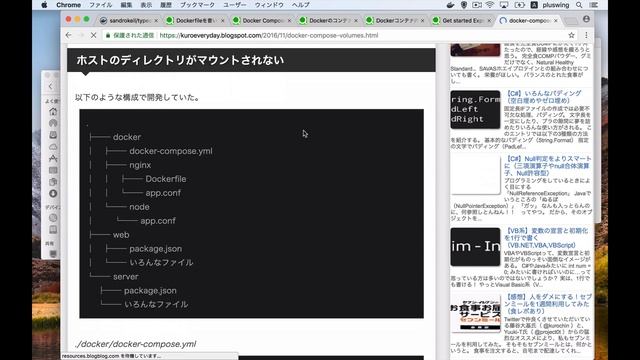Click Documents icon in Finder sidebar

53,182
